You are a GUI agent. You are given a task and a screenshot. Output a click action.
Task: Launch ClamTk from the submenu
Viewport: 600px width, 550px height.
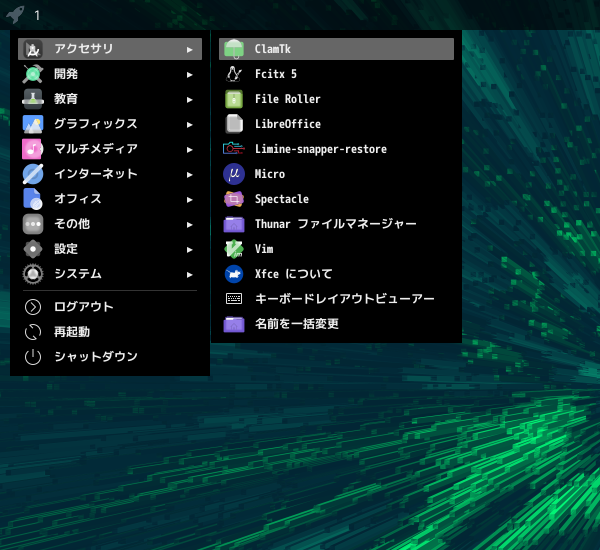tap(336, 49)
